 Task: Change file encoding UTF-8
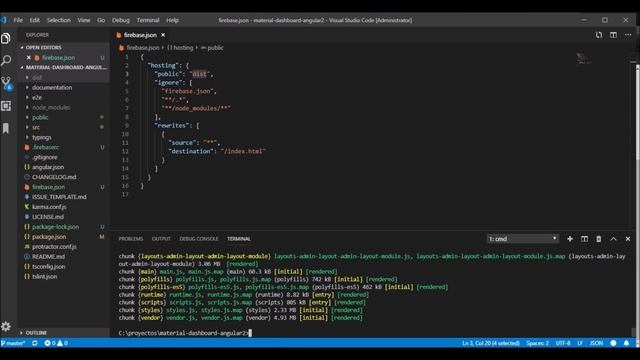pyautogui.click(x=563, y=343)
